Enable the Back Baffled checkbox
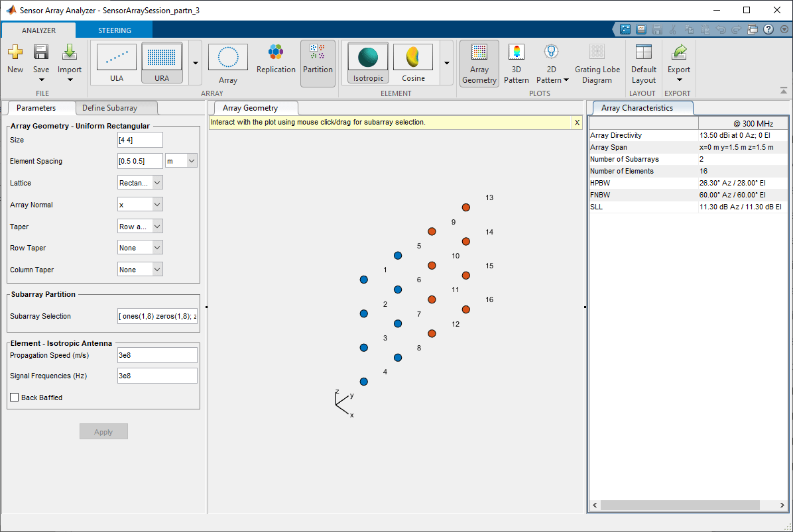This screenshot has width=793, height=532. [x=14, y=397]
